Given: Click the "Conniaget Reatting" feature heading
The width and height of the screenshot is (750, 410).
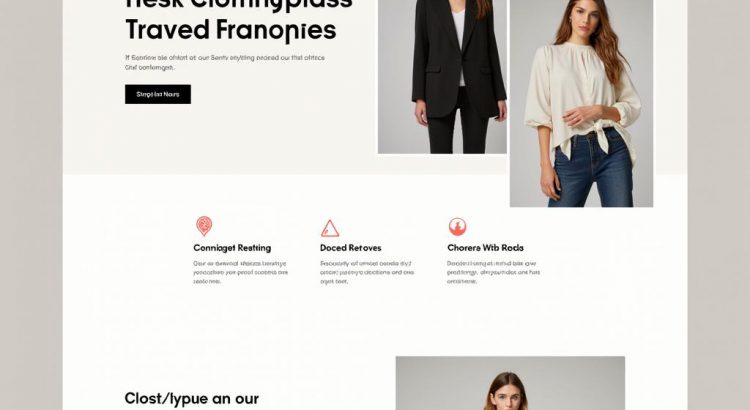Looking at the screenshot, I should (x=232, y=248).
